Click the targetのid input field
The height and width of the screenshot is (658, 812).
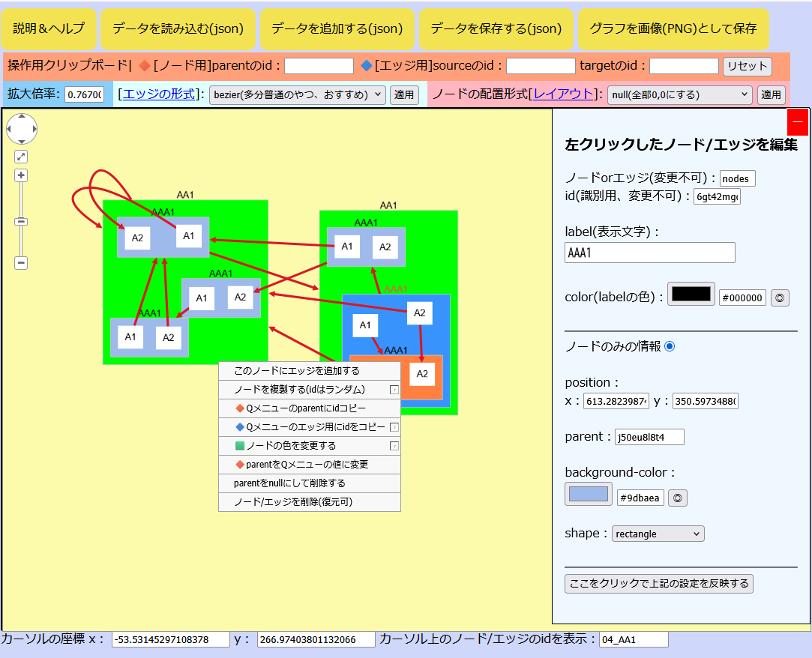coord(685,66)
